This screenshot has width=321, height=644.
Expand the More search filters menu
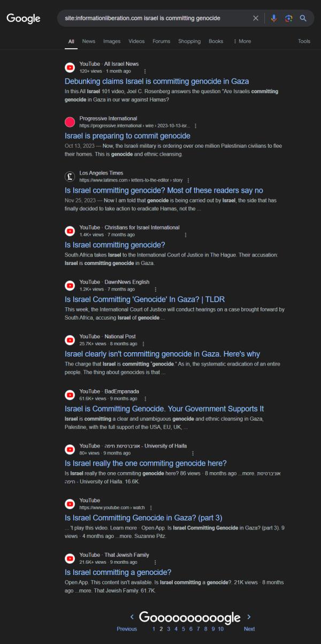click(x=242, y=41)
